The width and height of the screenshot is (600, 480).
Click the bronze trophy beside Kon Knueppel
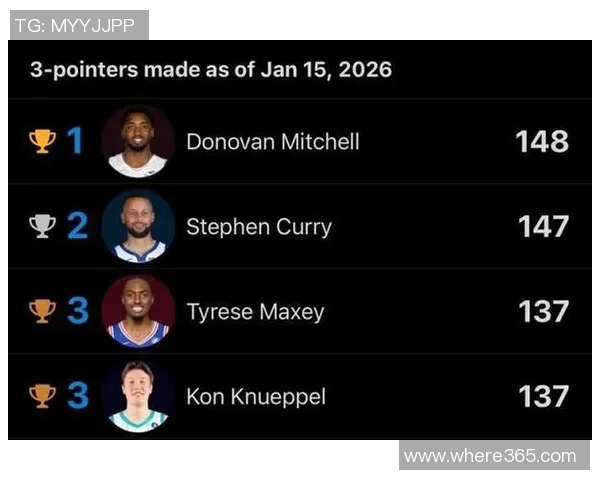41,396
